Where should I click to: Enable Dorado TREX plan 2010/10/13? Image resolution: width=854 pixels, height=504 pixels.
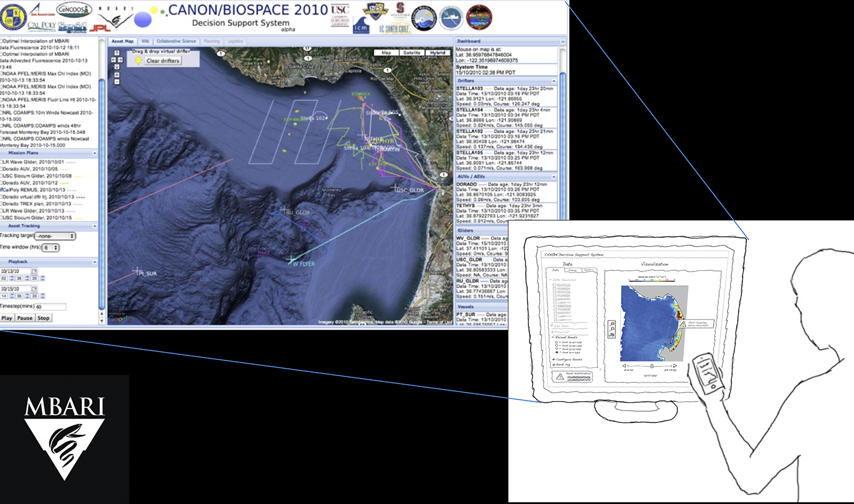2,204
